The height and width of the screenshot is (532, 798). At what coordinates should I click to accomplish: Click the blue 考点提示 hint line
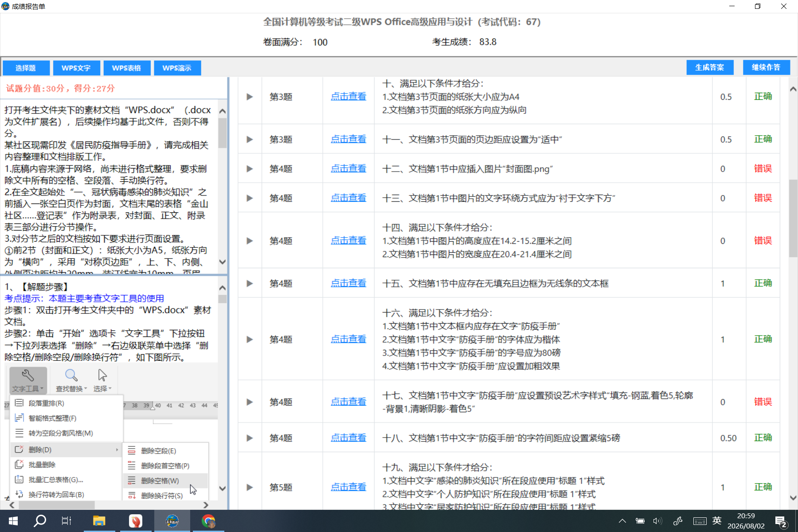[x=84, y=298]
